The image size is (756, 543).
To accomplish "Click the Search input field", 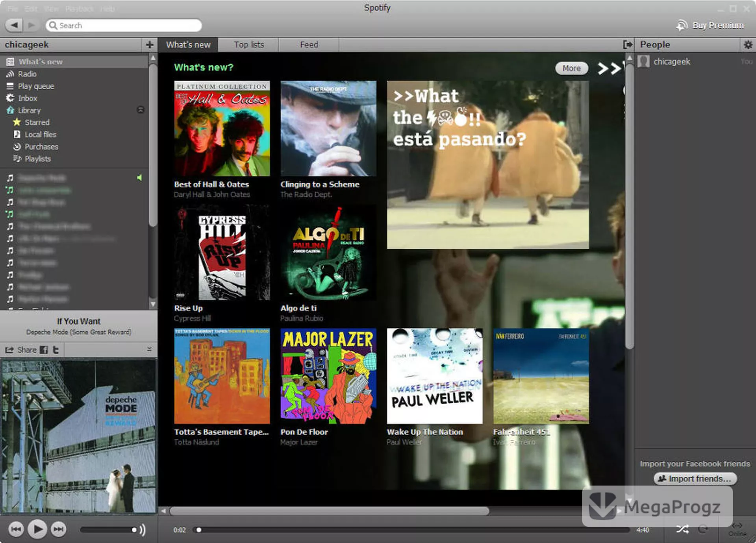I will point(124,25).
